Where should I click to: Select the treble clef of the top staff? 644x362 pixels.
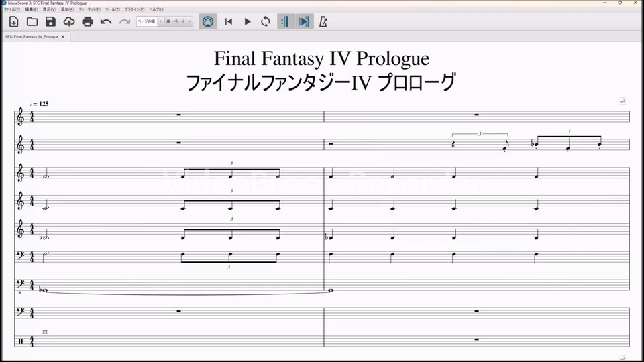click(x=21, y=117)
